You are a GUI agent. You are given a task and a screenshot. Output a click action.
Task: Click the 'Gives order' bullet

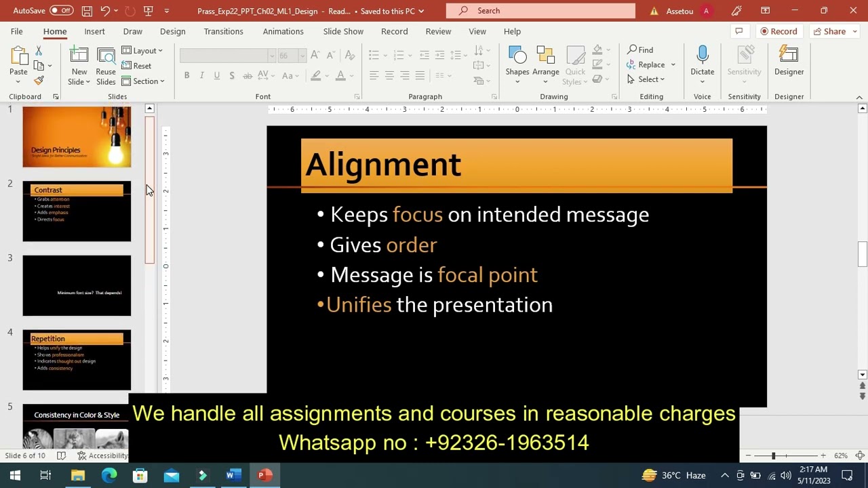(x=383, y=245)
